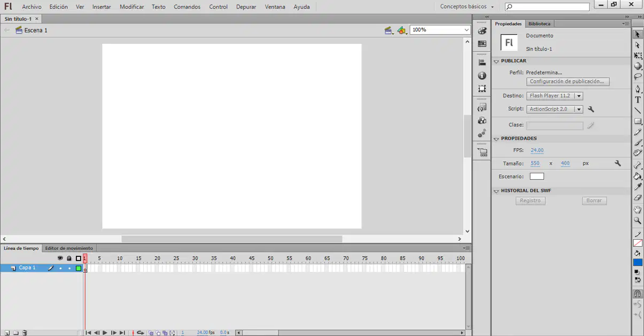Toggle outline view for all layers
Viewport: 644px width, 336px height.
tap(78, 258)
